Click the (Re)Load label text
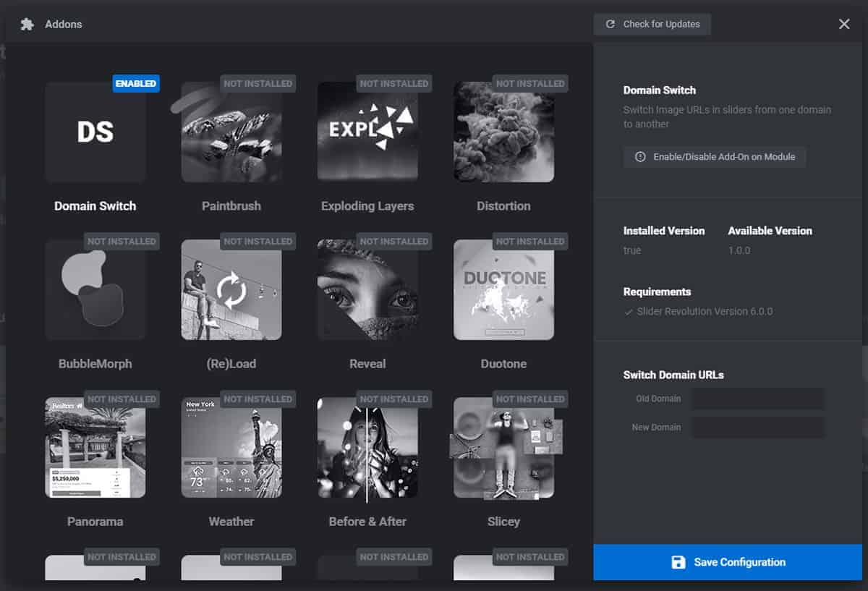 (231, 364)
